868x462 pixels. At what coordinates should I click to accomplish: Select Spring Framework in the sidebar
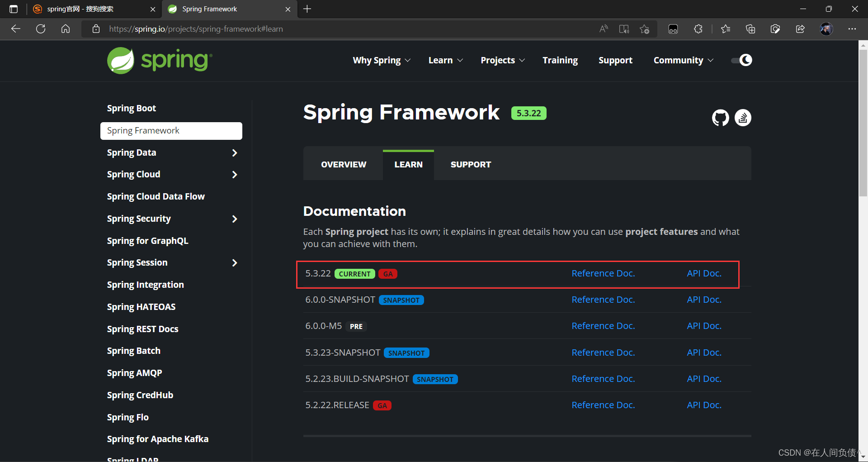[171, 131]
